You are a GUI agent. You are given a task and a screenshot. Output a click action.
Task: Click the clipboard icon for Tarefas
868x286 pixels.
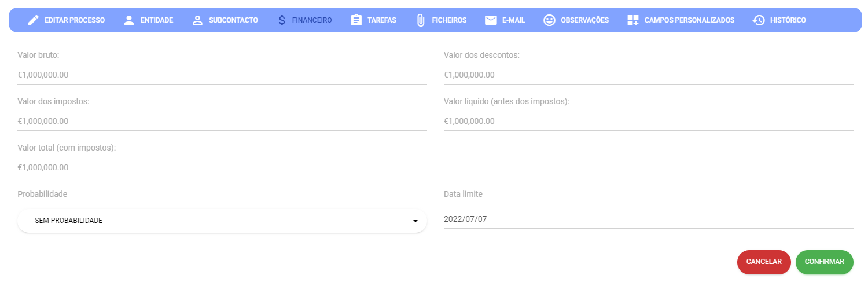(x=356, y=20)
